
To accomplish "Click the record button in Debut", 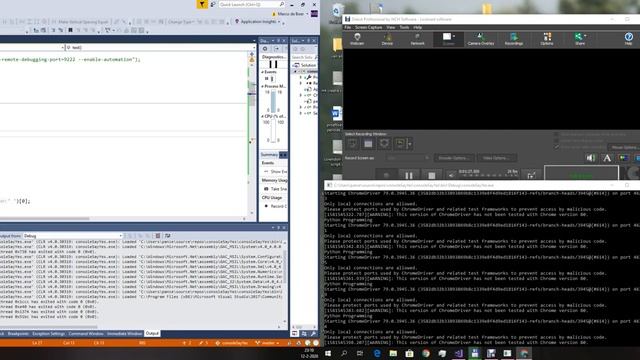I will click(386, 176).
